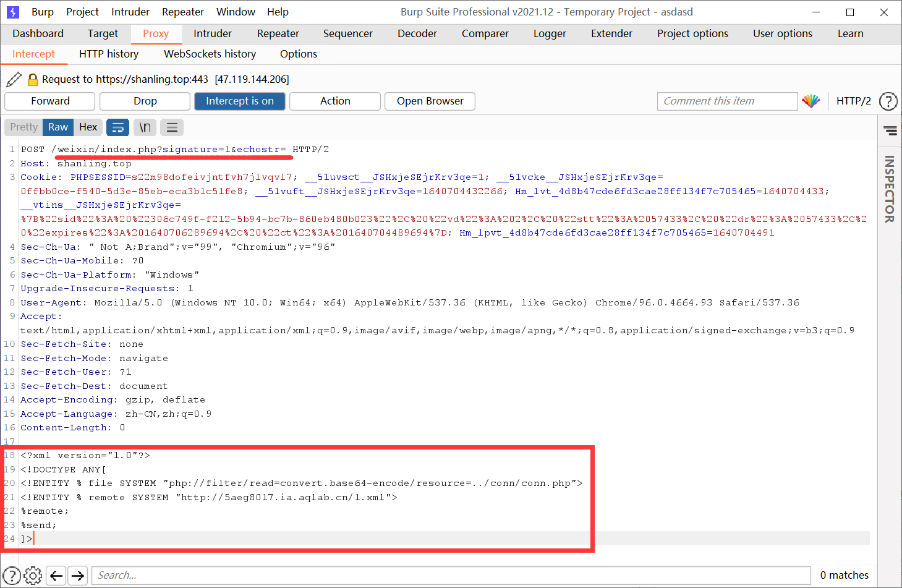Open the Help menu
The width and height of the screenshot is (902, 588).
click(x=278, y=12)
